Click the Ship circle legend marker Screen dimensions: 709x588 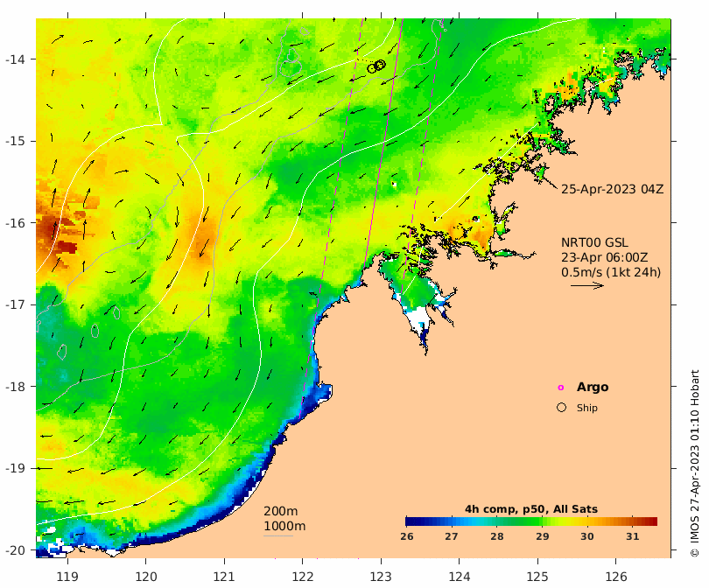click(561, 408)
